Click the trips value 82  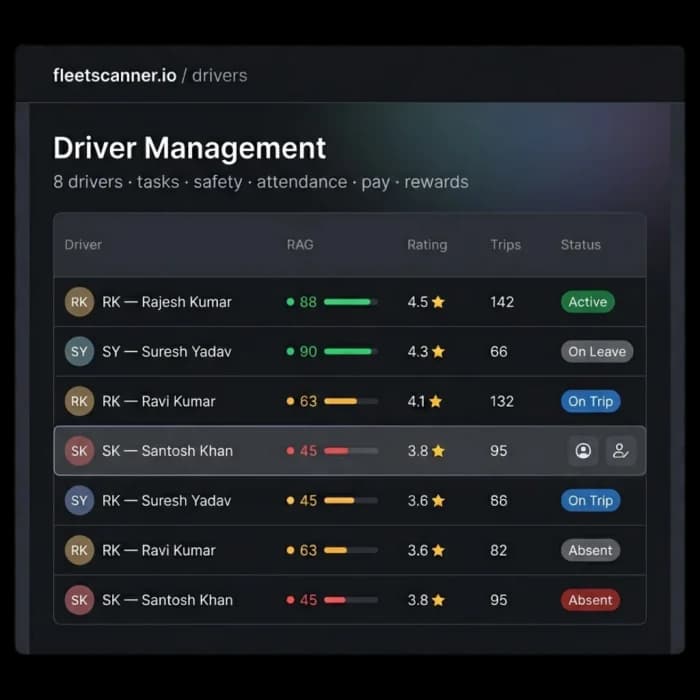tap(499, 550)
